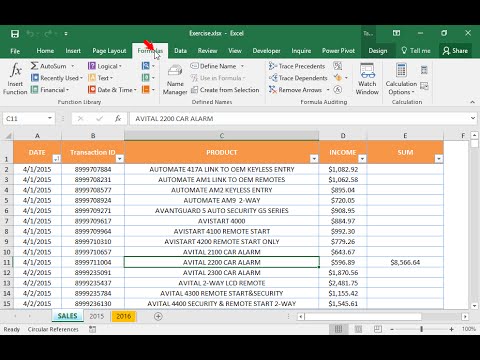The width and height of the screenshot is (480, 360).
Task: Click the More Functions icon
Action: pyautogui.click(x=146, y=90)
